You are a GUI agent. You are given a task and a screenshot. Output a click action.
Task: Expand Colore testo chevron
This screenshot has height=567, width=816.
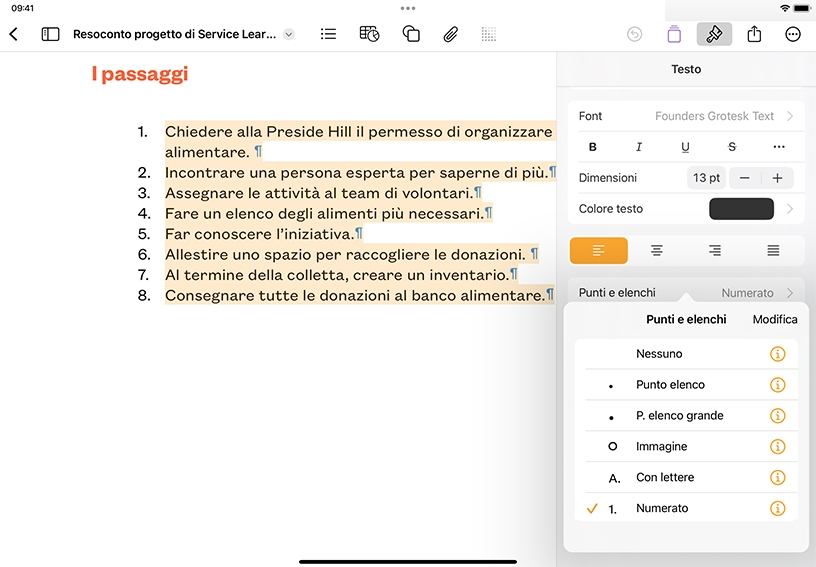click(x=790, y=209)
